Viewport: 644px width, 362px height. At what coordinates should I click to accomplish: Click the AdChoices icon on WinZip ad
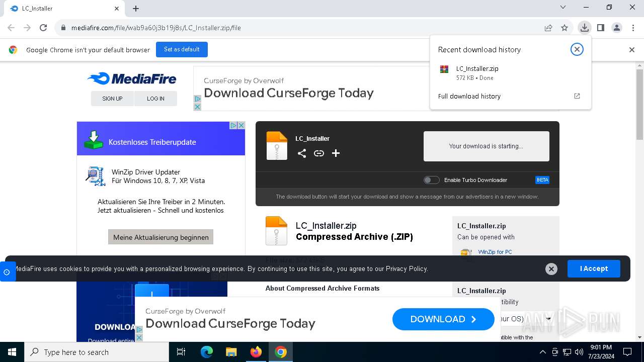(233, 125)
